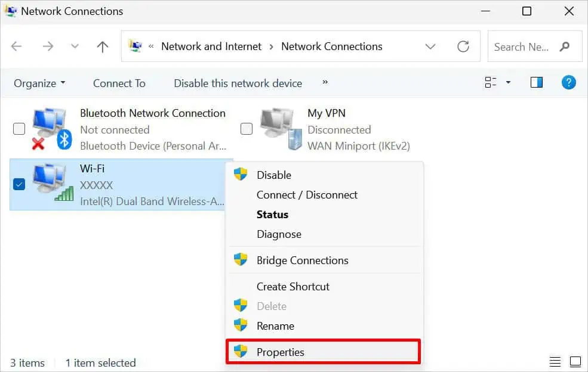The image size is (588, 372).
Task: Expand the address bar history dropdown
Action: click(x=430, y=46)
